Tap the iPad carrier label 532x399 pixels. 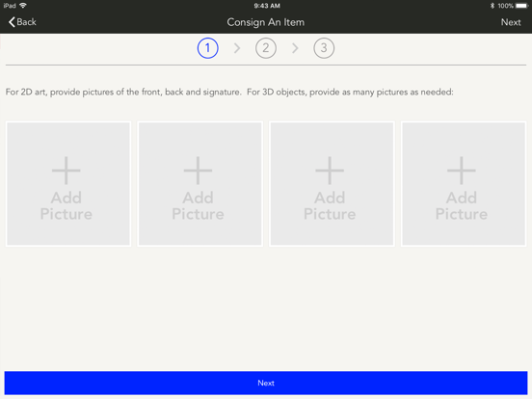tap(10, 6)
